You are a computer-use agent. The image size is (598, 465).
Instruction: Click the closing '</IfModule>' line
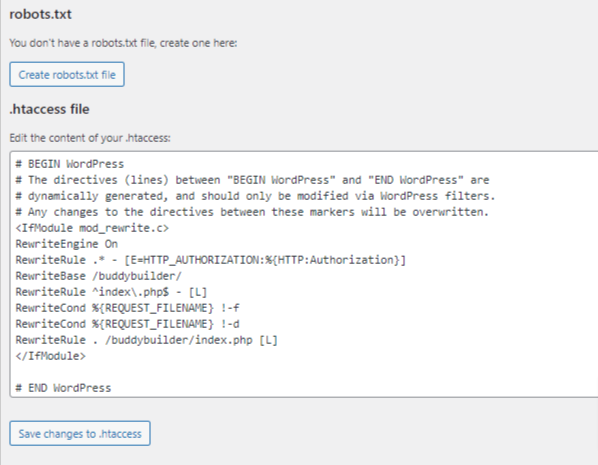pos(51,356)
